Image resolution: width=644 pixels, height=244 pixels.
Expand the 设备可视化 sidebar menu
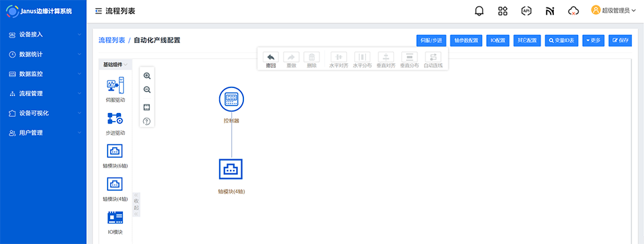(43, 114)
